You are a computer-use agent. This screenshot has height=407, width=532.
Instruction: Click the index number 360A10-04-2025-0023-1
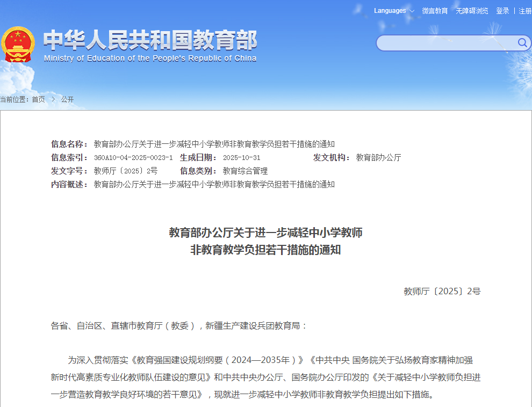coord(133,158)
